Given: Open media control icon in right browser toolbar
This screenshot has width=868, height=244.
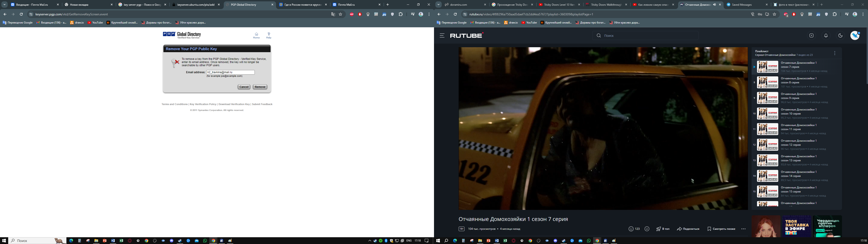Looking at the screenshot, I should (847, 14).
